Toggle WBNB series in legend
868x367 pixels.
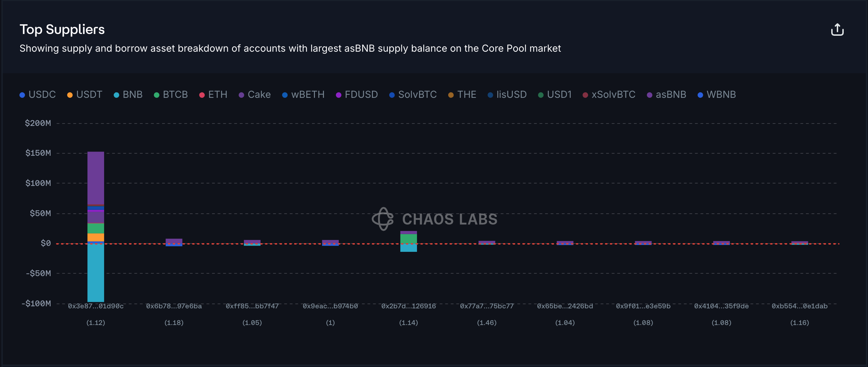[717, 95]
